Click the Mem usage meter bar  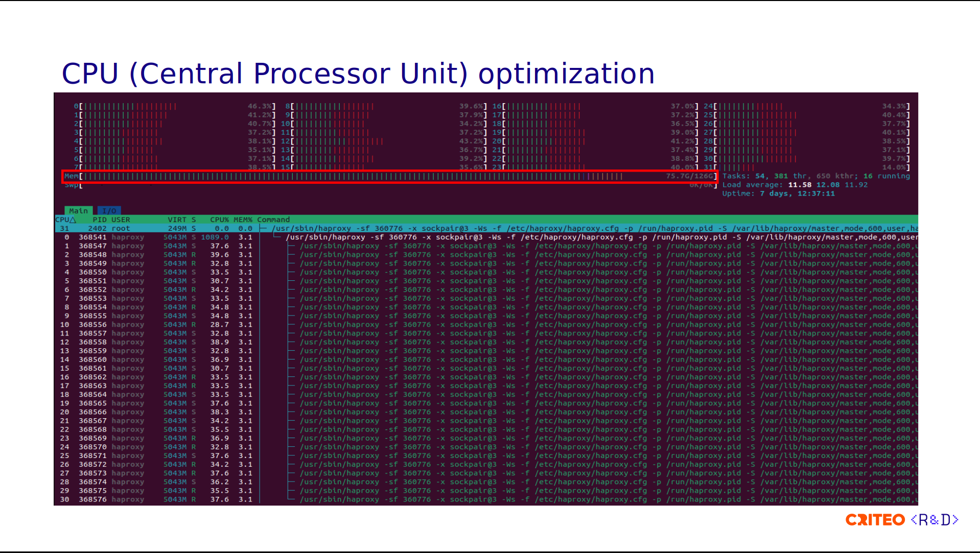pos(390,176)
